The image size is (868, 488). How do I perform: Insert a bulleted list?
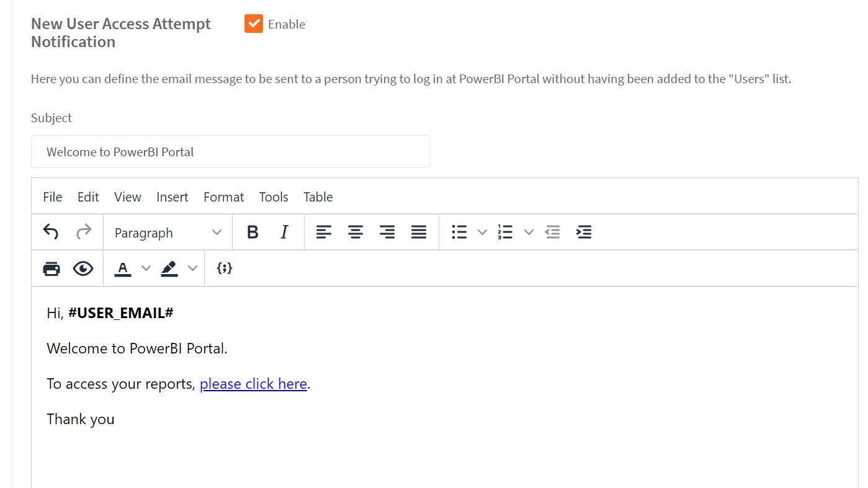pos(459,231)
